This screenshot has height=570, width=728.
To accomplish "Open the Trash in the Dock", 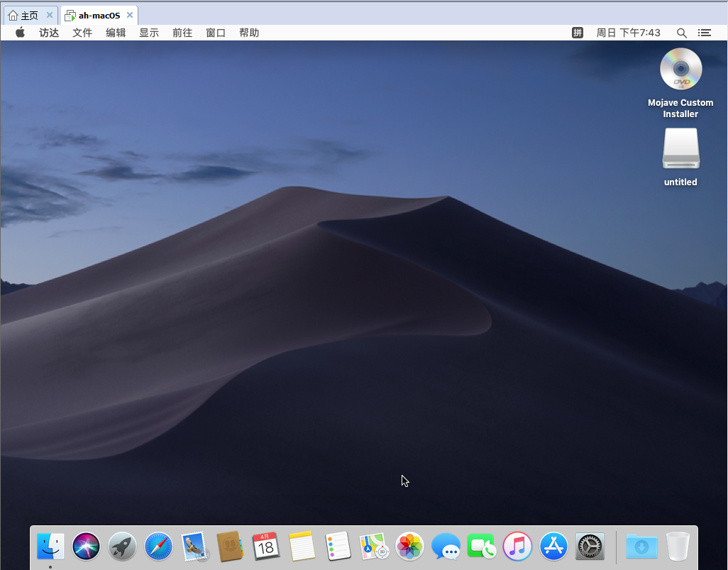I will (678, 546).
